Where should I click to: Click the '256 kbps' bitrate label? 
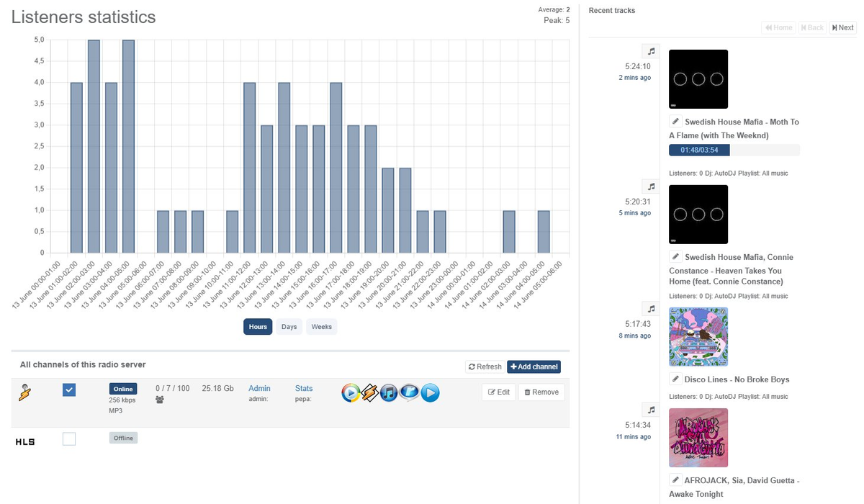[x=122, y=400]
